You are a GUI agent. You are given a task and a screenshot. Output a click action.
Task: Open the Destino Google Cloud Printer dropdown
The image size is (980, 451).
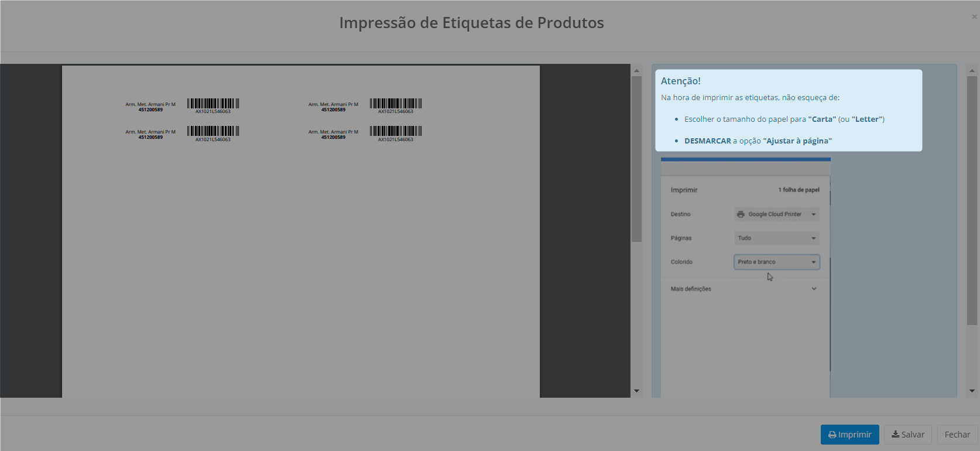[776, 214]
